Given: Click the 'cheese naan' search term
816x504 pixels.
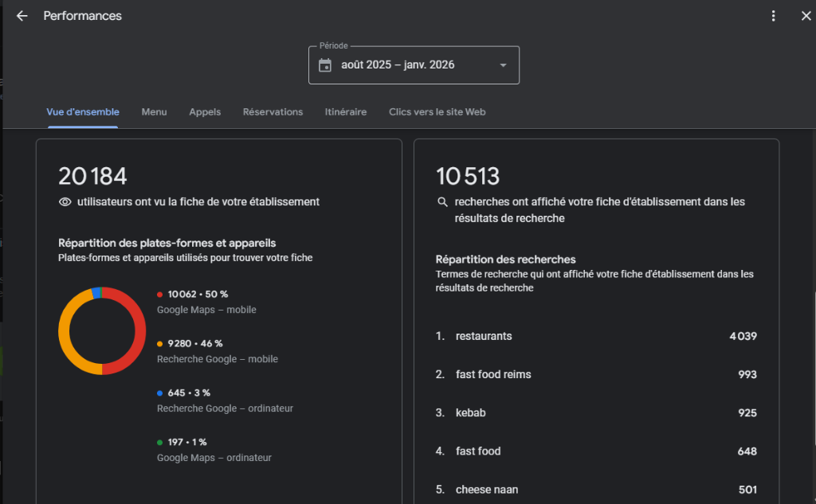Looking at the screenshot, I should click(x=487, y=490).
